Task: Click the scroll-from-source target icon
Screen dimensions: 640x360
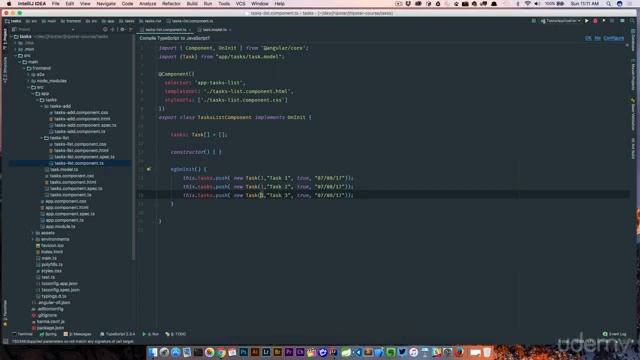Action: (105, 29)
